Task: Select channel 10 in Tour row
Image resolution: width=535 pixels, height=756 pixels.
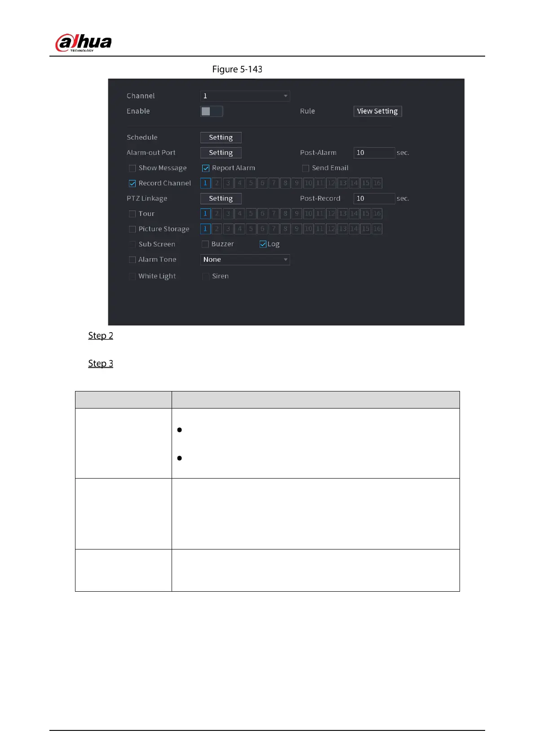Action: coord(308,214)
